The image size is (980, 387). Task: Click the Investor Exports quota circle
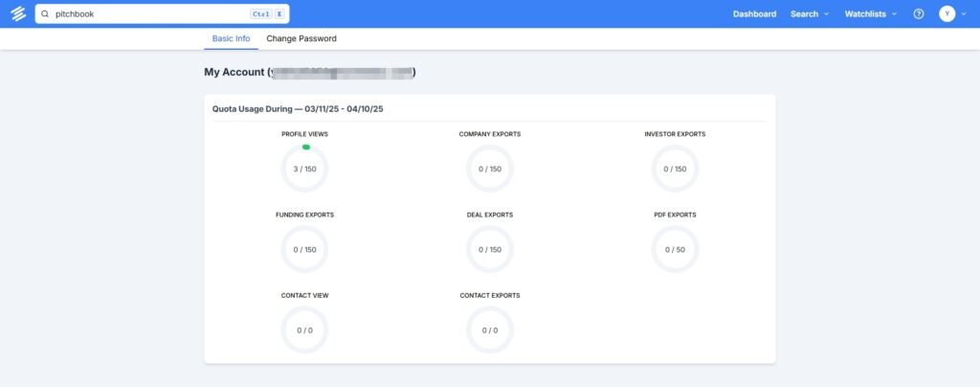[675, 169]
